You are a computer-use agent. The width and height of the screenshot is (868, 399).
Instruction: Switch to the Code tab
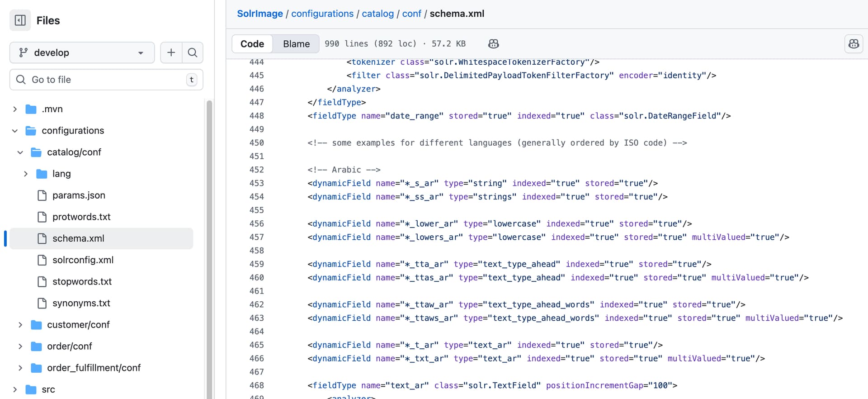click(x=252, y=44)
